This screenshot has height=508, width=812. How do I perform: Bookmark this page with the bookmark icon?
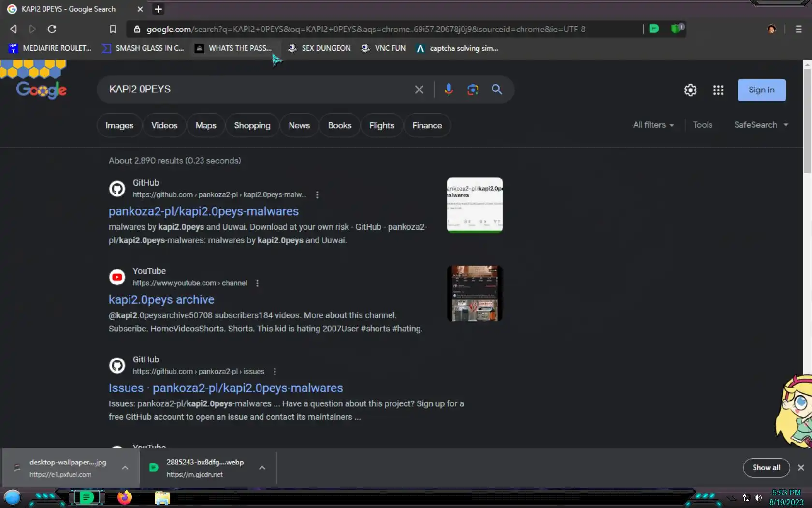click(x=113, y=29)
